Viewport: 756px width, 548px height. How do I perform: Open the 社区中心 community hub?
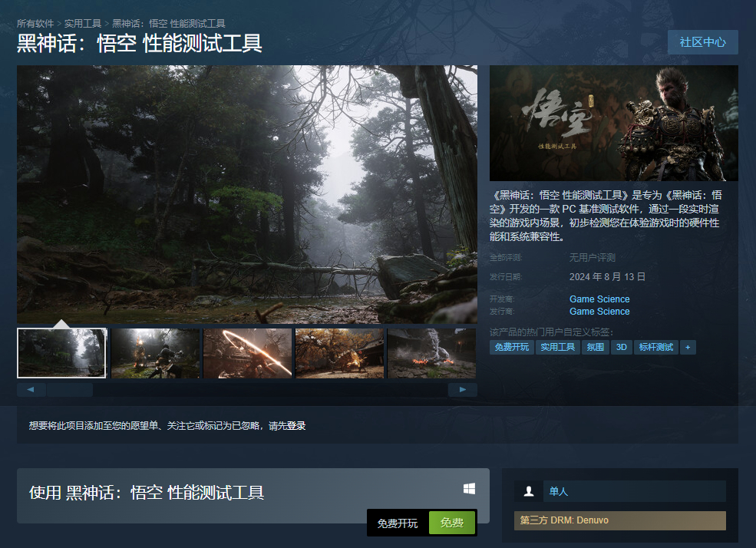coord(702,42)
